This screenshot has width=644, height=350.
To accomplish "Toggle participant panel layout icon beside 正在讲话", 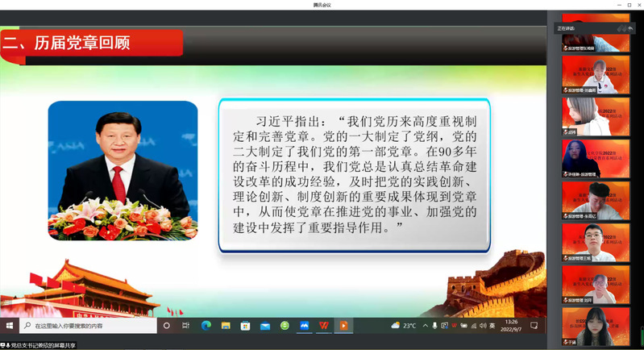I will tap(622, 28).
